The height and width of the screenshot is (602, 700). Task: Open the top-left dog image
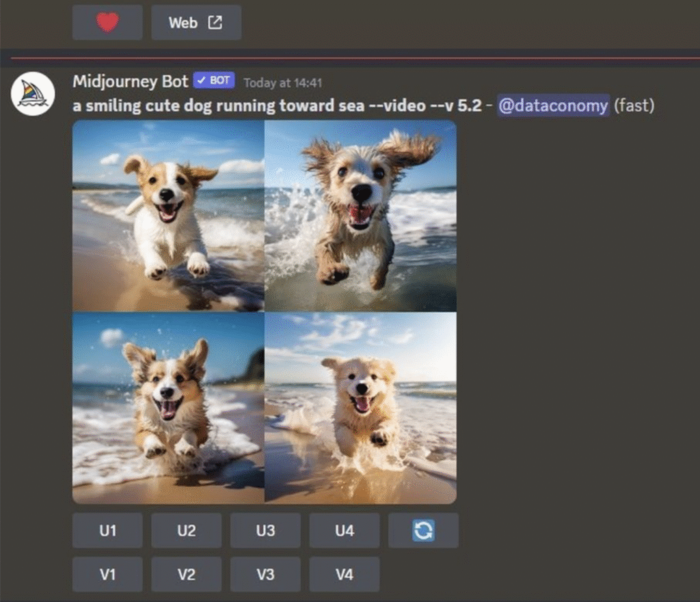[x=168, y=215]
